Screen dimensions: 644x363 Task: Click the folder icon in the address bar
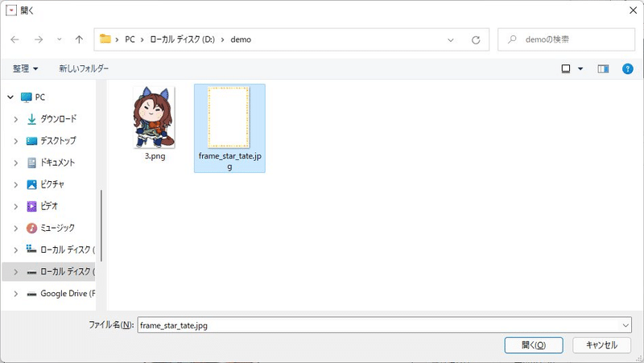[x=105, y=39]
